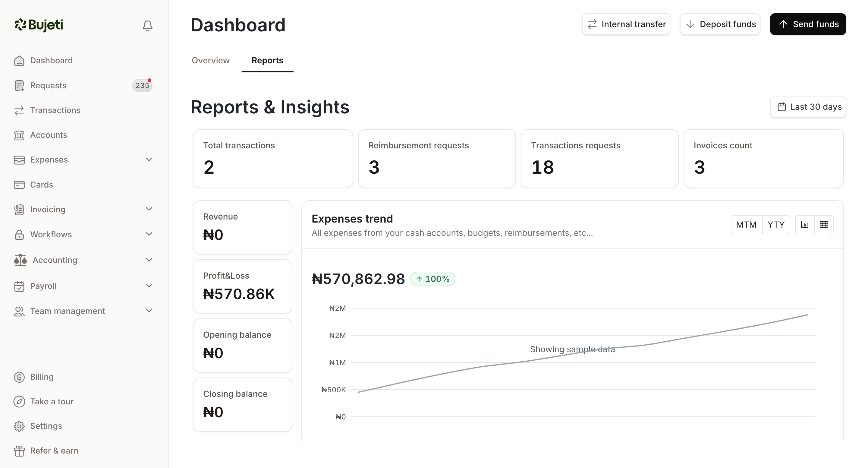Click the Bujeti logo

(39, 25)
